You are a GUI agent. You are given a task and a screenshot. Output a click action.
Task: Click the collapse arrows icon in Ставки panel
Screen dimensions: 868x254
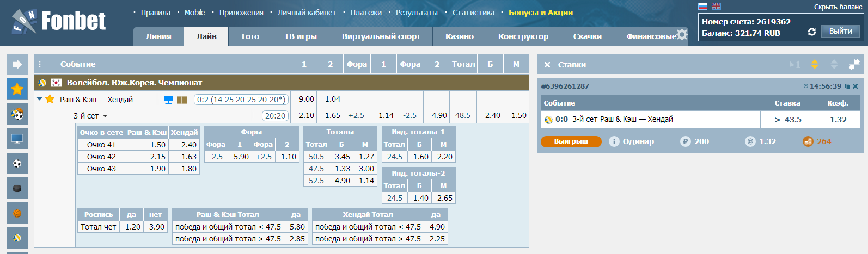point(854,64)
